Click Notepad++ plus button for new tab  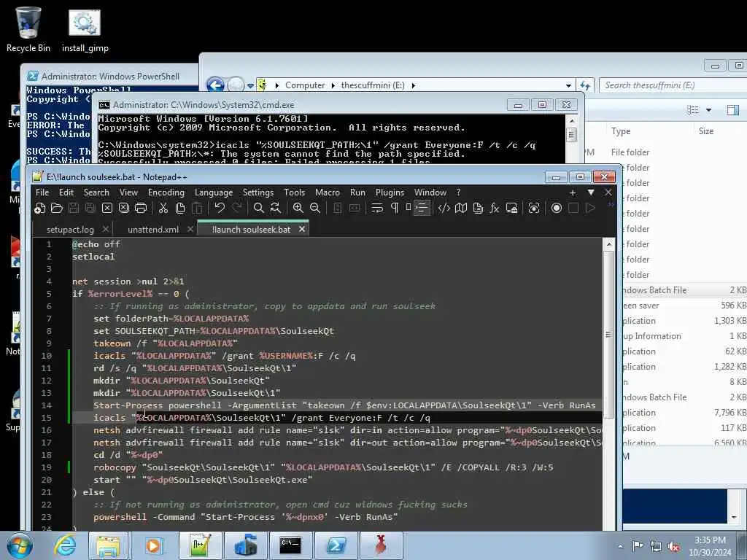tap(573, 192)
